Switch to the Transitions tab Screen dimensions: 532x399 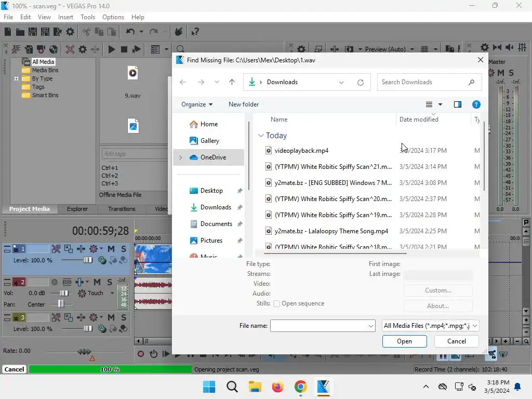122,209
